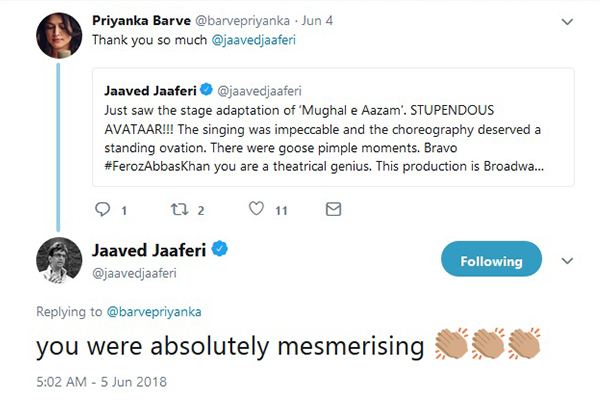Open the Priyanka Barve display name
Screen dimensions: 600x400
[141, 21]
